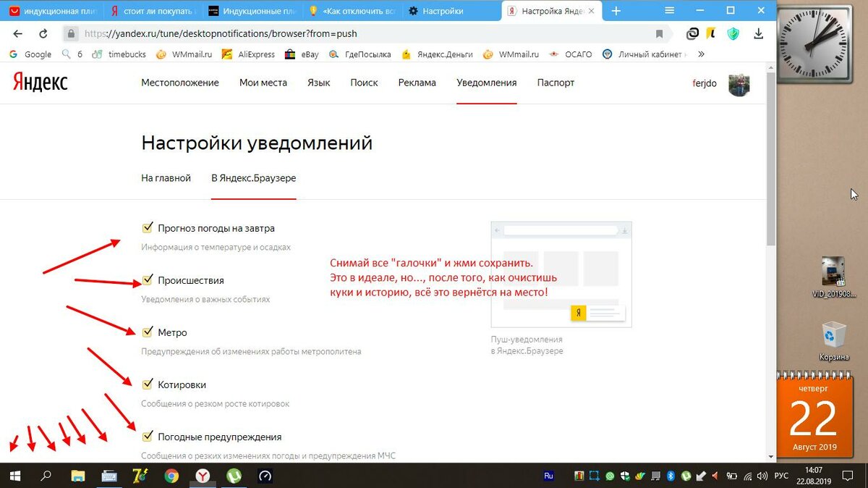Screen dimensions: 868x488
Task: Open Уведомления settings section
Action: click(x=487, y=83)
